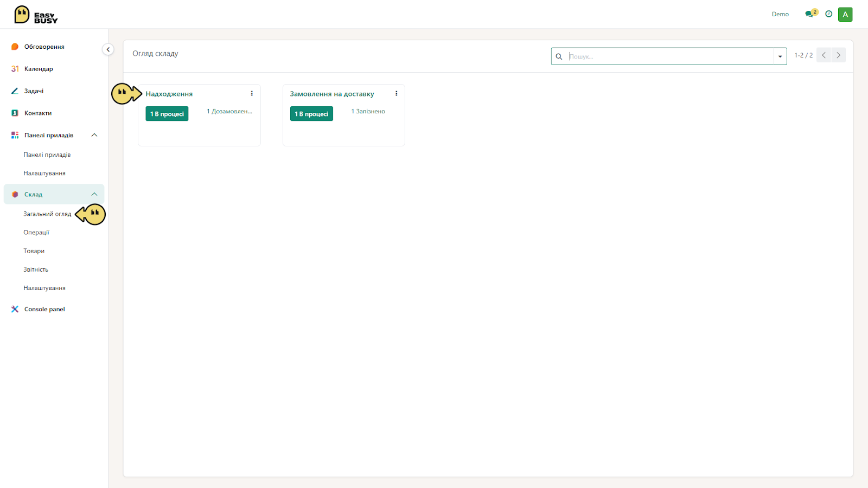Click 1 Запізнено link
Image resolution: width=868 pixels, height=488 pixels.
click(x=368, y=111)
